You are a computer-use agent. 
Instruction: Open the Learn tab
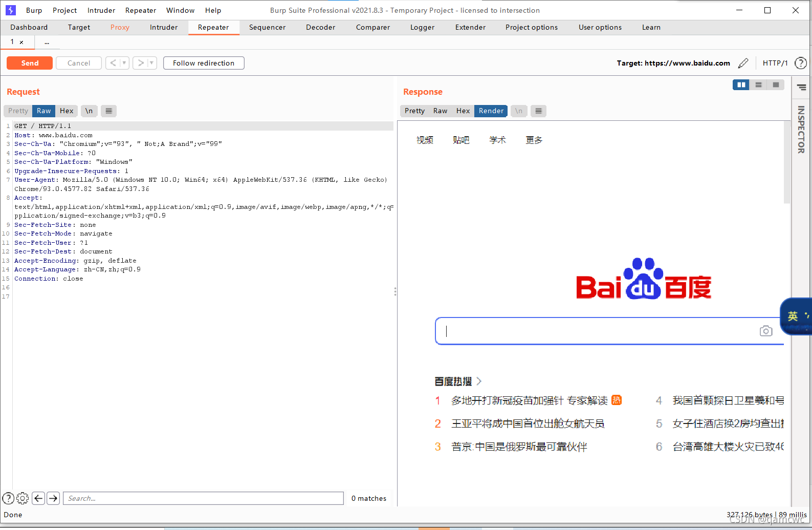651,27
